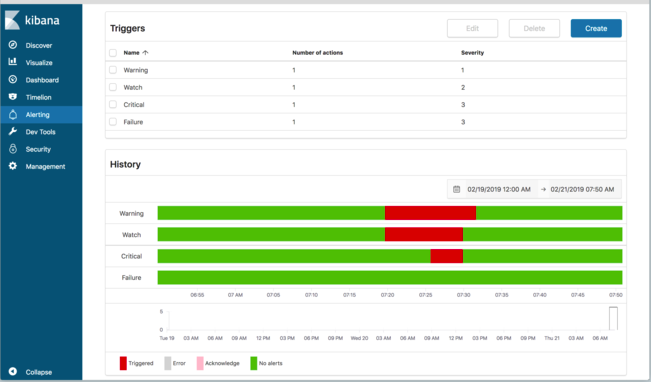Click the Edit trigger button
651x382 pixels.
[472, 28]
